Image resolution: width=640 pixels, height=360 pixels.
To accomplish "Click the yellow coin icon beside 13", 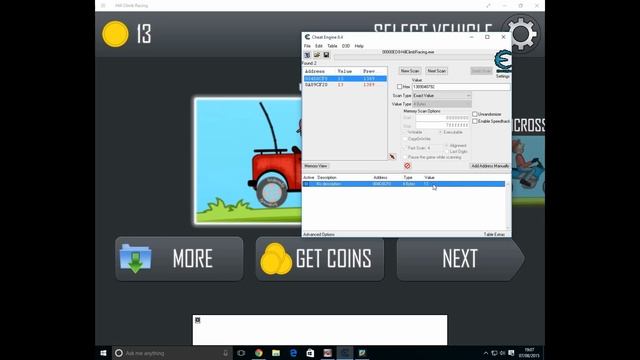I will coord(115,34).
